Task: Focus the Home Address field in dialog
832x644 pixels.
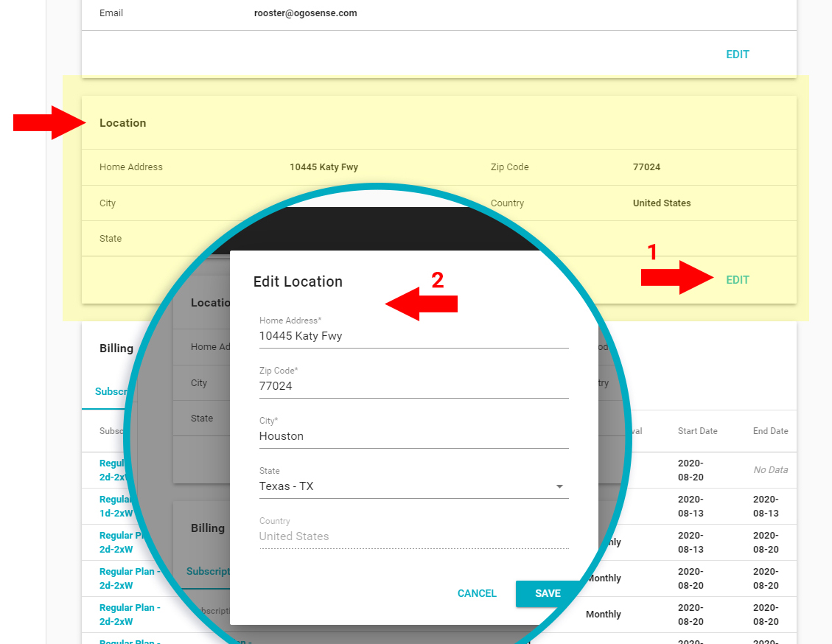Action: click(413, 336)
